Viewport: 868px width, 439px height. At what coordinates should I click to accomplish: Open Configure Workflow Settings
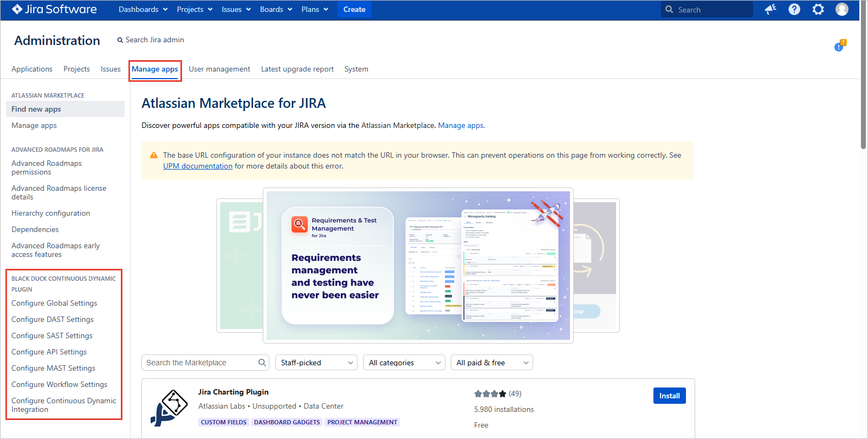point(60,384)
